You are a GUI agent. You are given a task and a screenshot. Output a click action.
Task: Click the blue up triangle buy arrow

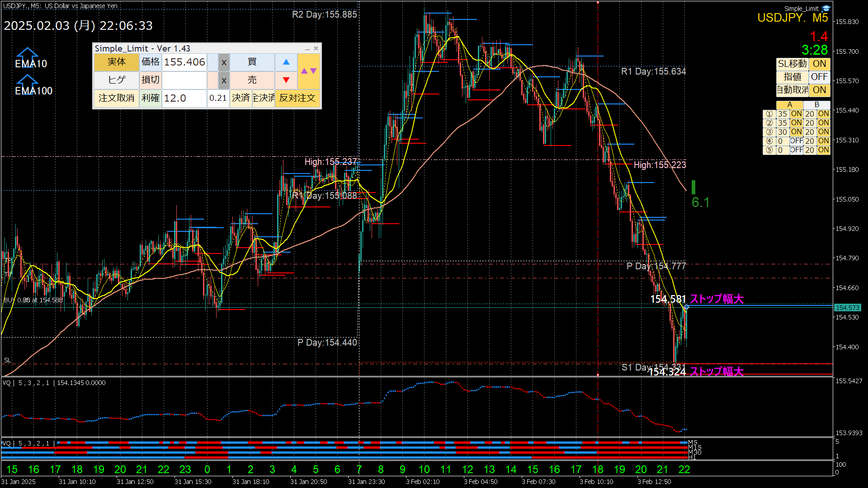click(x=286, y=62)
